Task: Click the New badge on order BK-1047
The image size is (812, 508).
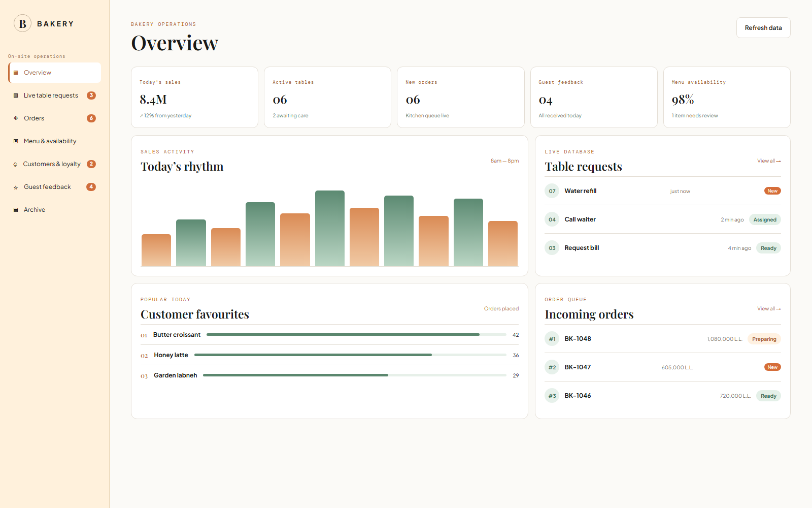Action: pos(772,367)
